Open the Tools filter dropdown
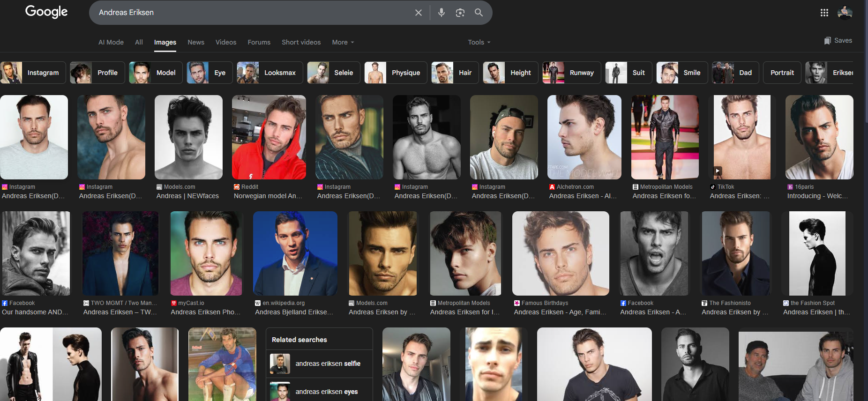This screenshot has width=868, height=401. pos(479,42)
